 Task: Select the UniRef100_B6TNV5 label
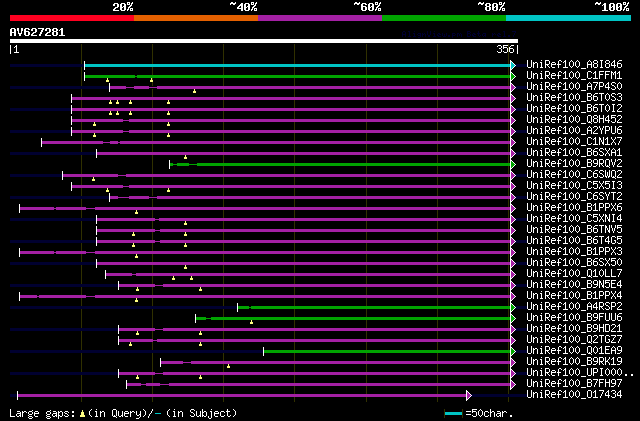(574, 229)
